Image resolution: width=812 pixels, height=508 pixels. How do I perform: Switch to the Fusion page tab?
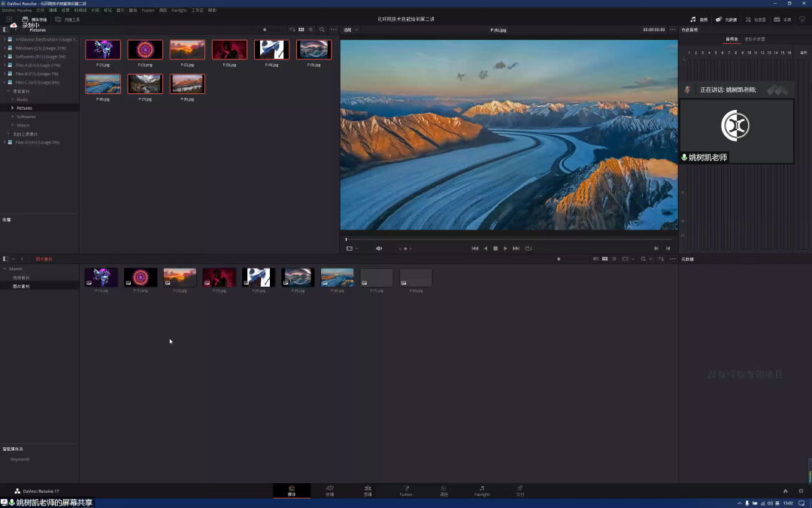coord(406,491)
